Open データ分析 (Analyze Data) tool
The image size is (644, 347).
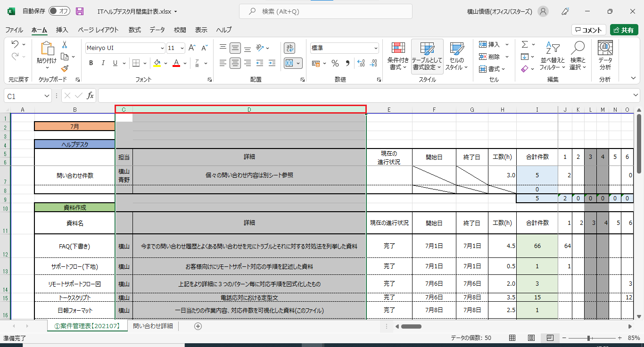(x=605, y=55)
